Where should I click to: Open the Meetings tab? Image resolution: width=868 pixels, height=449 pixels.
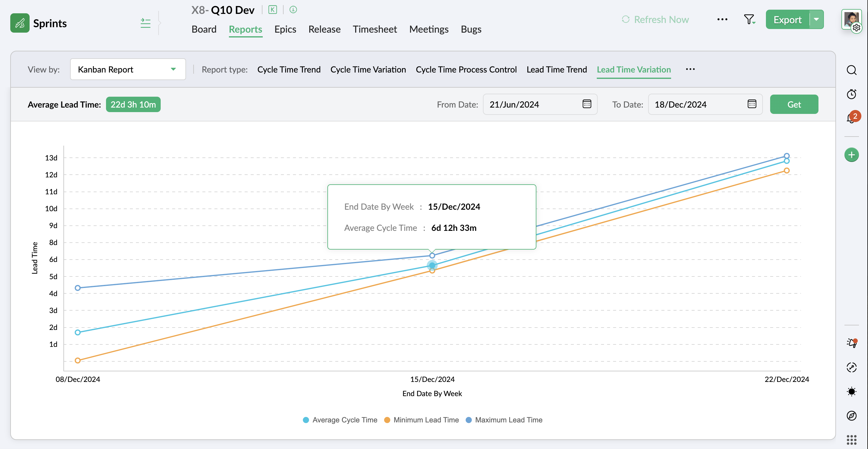pos(429,29)
